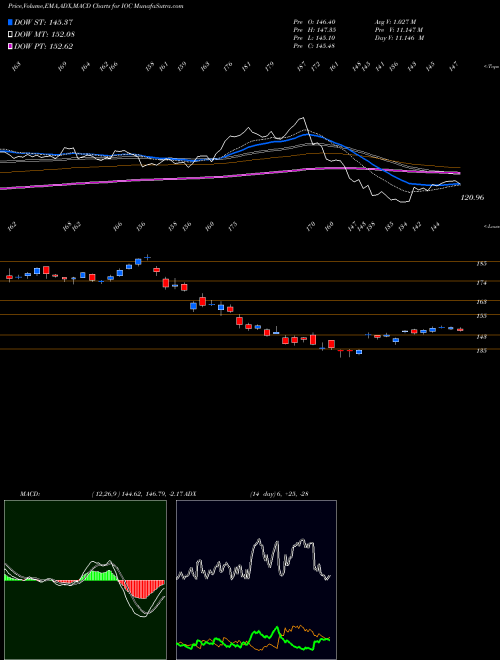This screenshot has height=660, width=500.
Task: Click the 174 price level label
Action: (x=481, y=283)
